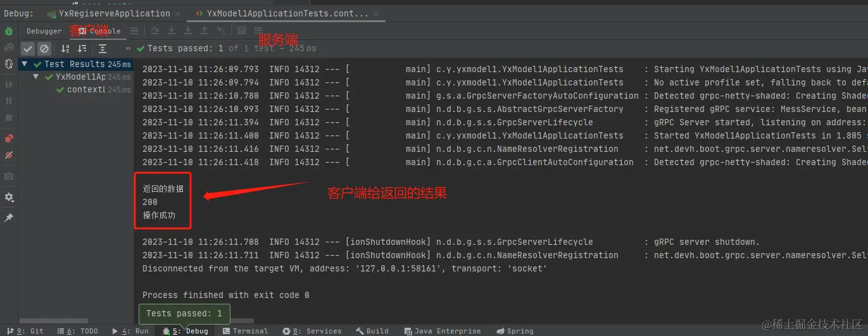Click the 'Tests passed: 1' balloon
Screen dimensions: 868x336
[x=184, y=314]
